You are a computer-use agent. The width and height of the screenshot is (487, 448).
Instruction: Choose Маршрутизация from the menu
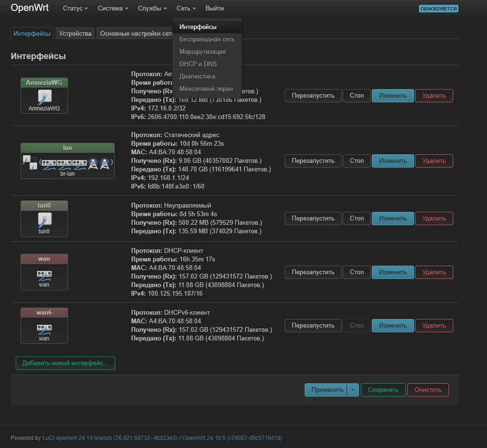(x=207, y=51)
